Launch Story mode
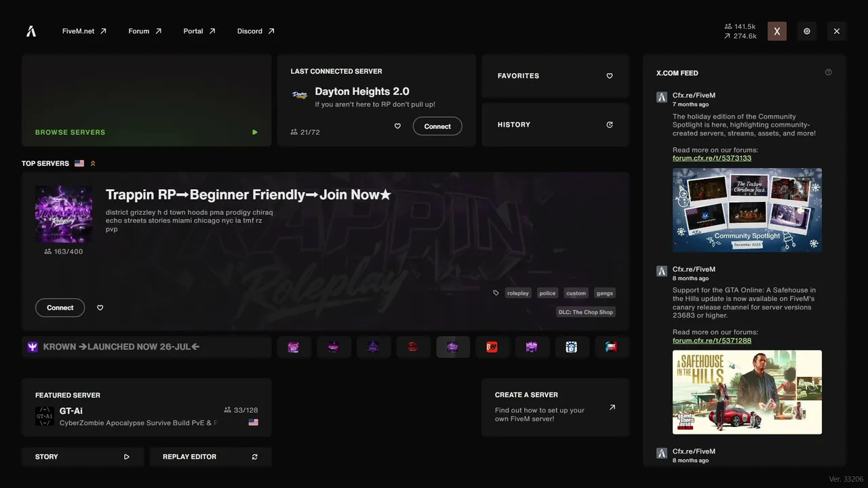Viewport: 868px width, 488px height. click(x=83, y=457)
